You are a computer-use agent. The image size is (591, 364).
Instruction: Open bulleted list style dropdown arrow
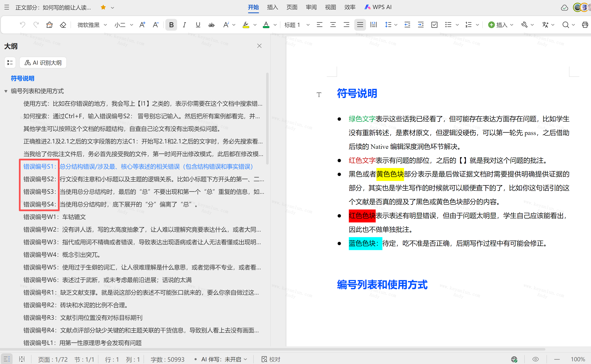pos(458,25)
